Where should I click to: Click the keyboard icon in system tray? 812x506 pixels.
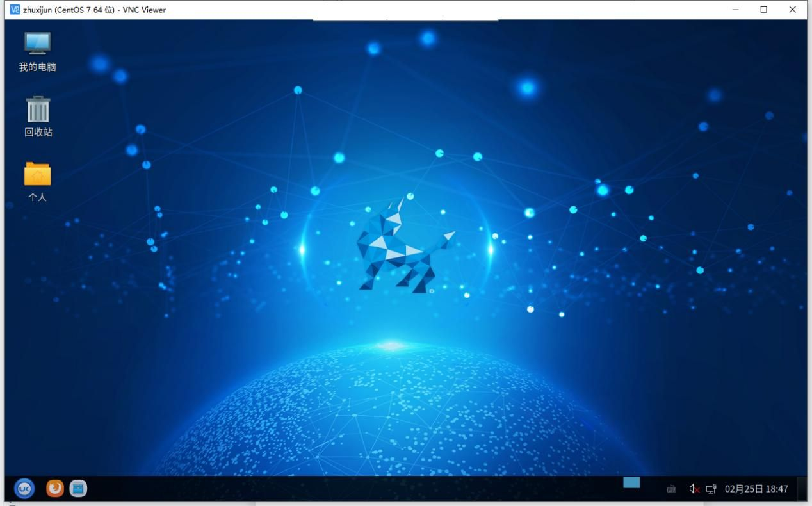pos(672,489)
